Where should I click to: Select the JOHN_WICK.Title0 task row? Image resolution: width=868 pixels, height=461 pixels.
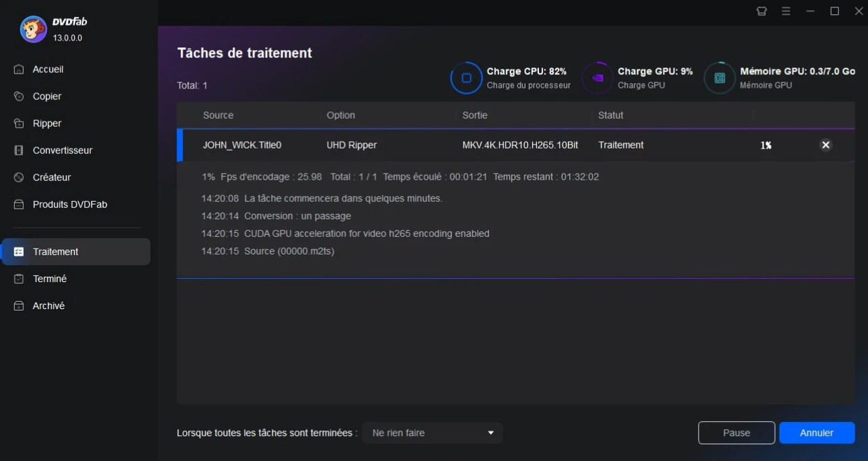[241, 145]
